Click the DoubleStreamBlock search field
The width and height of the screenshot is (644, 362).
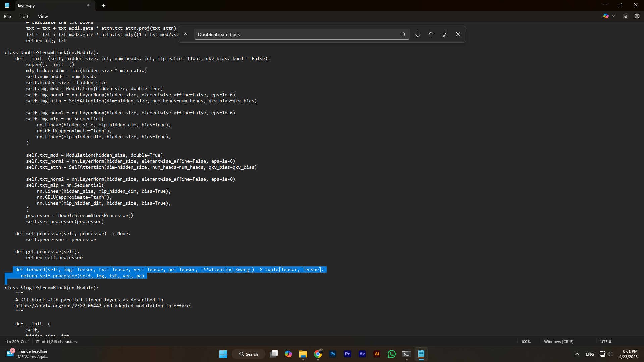(x=295, y=34)
